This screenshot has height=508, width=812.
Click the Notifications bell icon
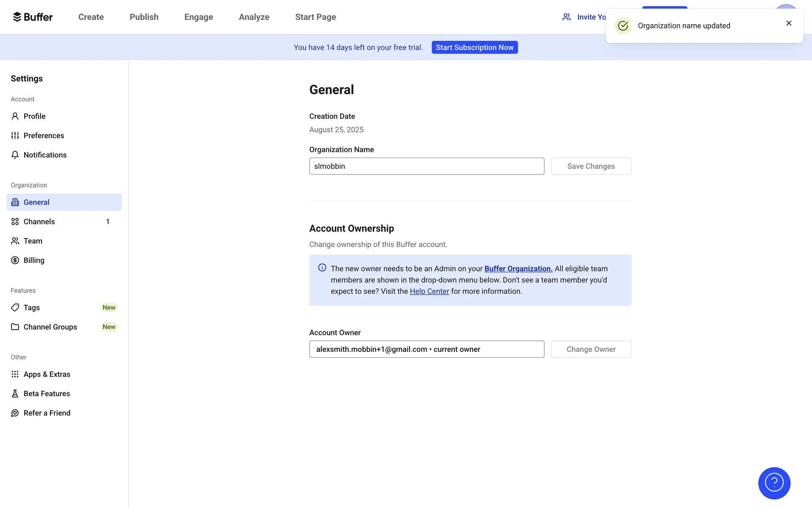pos(15,155)
